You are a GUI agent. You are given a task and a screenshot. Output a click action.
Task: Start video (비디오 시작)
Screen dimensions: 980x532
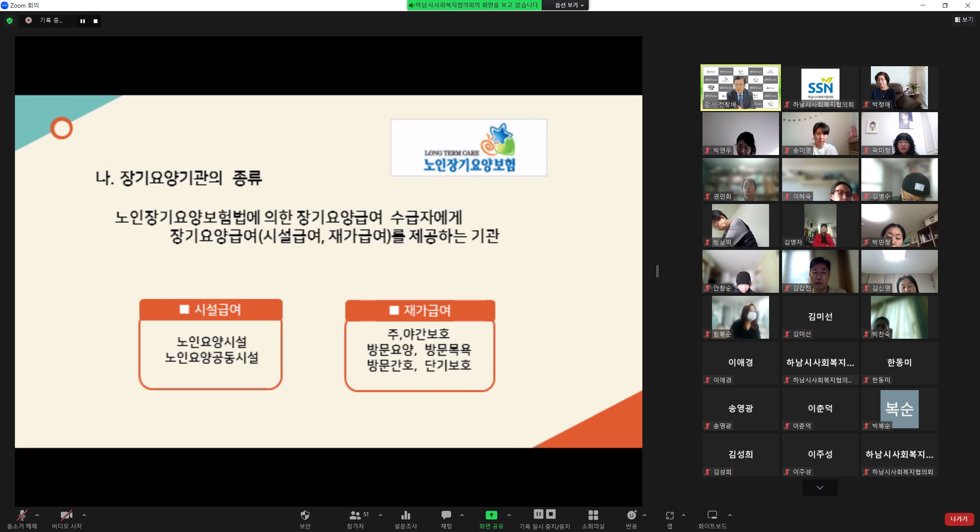(66, 515)
